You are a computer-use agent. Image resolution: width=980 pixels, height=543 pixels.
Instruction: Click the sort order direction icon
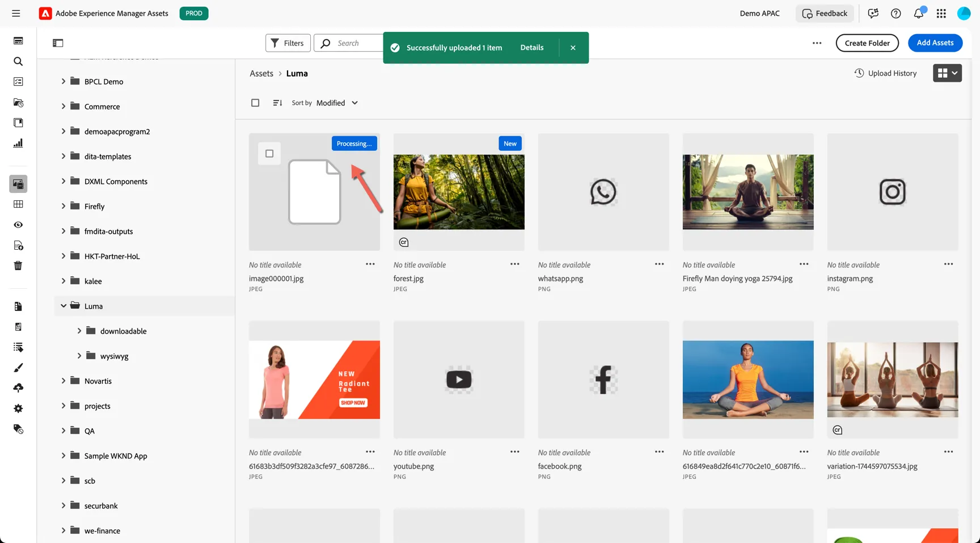pyautogui.click(x=277, y=103)
